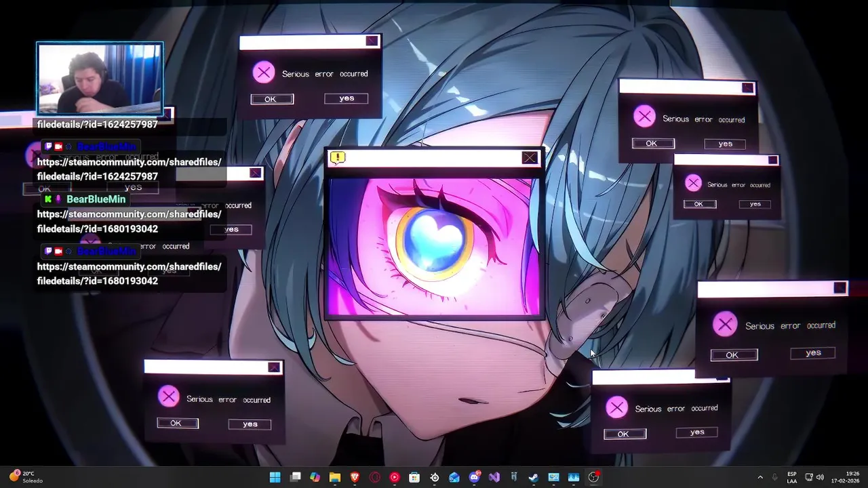868x488 pixels.
Task: Open Task View from the taskbar
Action: tap(295, 477)
